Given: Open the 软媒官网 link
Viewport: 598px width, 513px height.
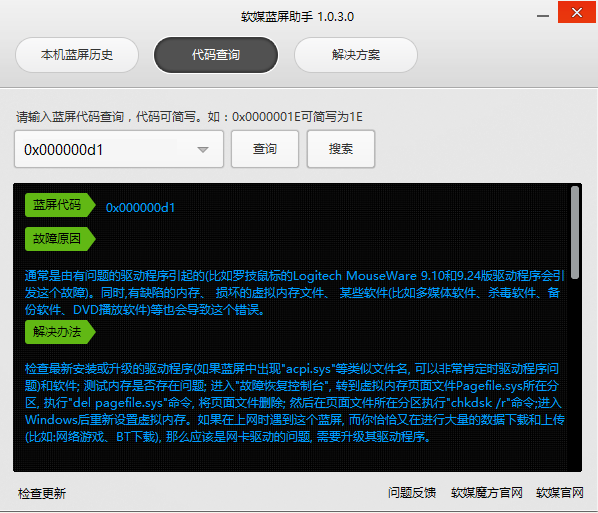Looking at the screenshot, I should pyautogui.click(x=560, y=493).
